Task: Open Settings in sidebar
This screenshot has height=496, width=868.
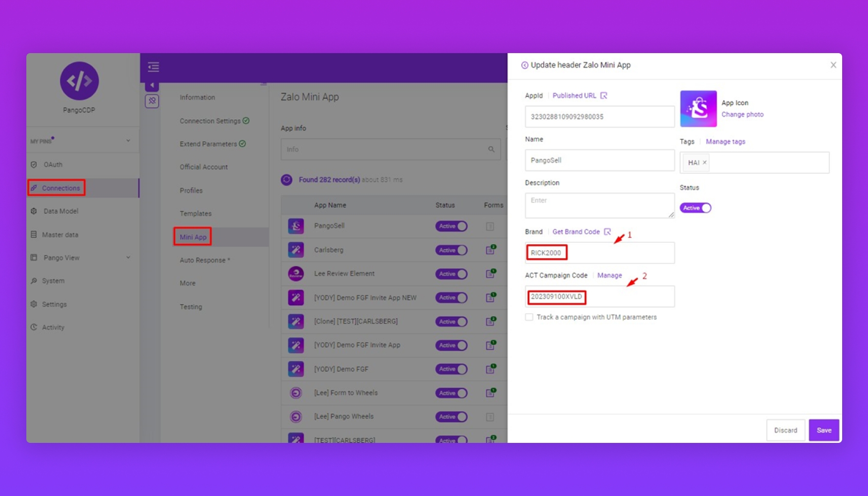Action: (x=54, y=305)
